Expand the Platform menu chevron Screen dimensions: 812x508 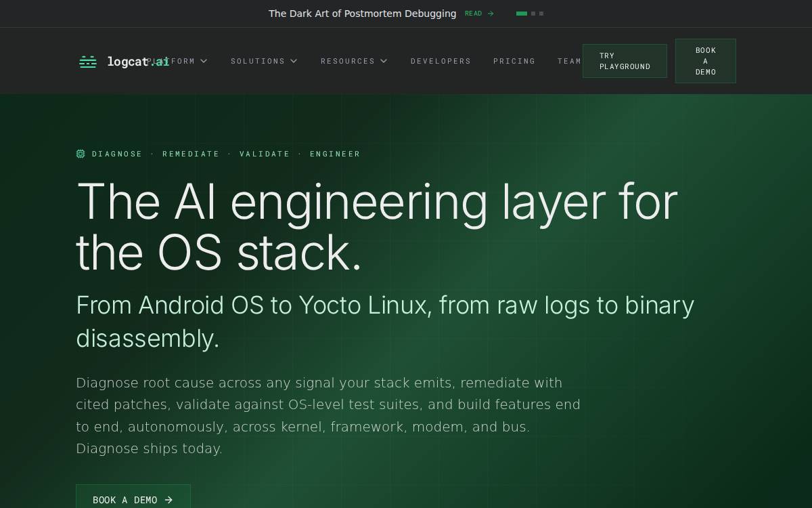pyautogui.click(x=204, y=61)
